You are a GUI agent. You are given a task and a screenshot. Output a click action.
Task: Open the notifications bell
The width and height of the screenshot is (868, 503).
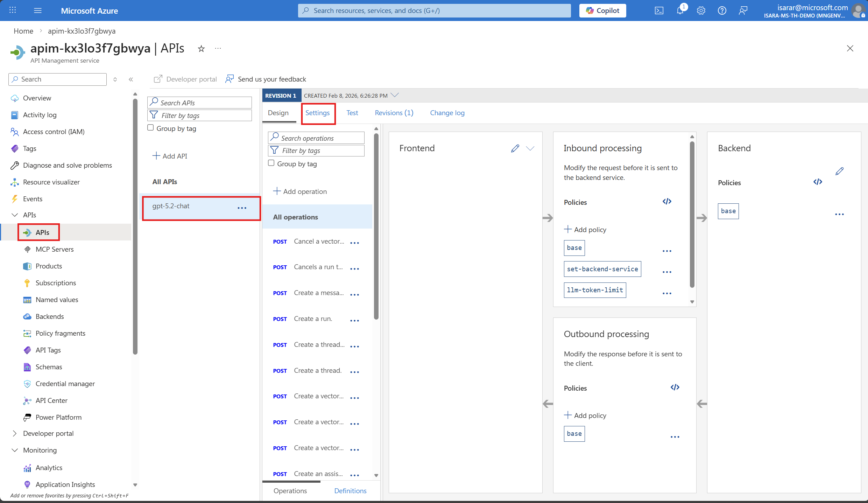point(680,11)
